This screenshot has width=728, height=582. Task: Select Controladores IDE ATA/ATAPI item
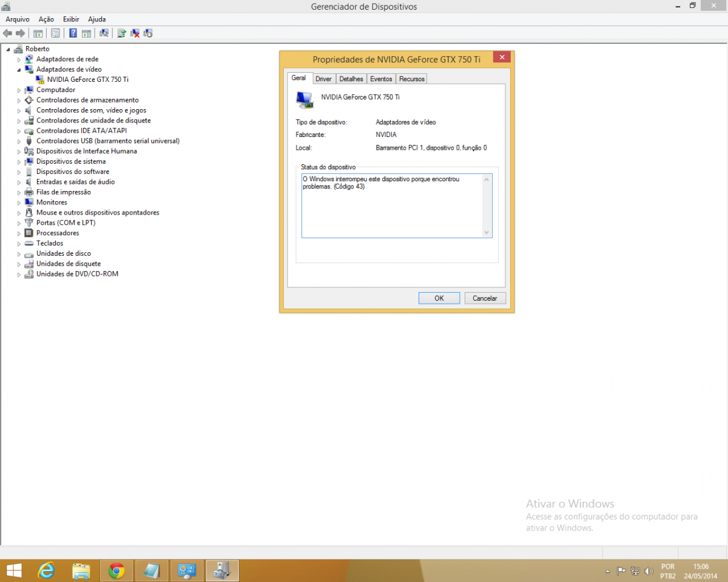[82, 131]
